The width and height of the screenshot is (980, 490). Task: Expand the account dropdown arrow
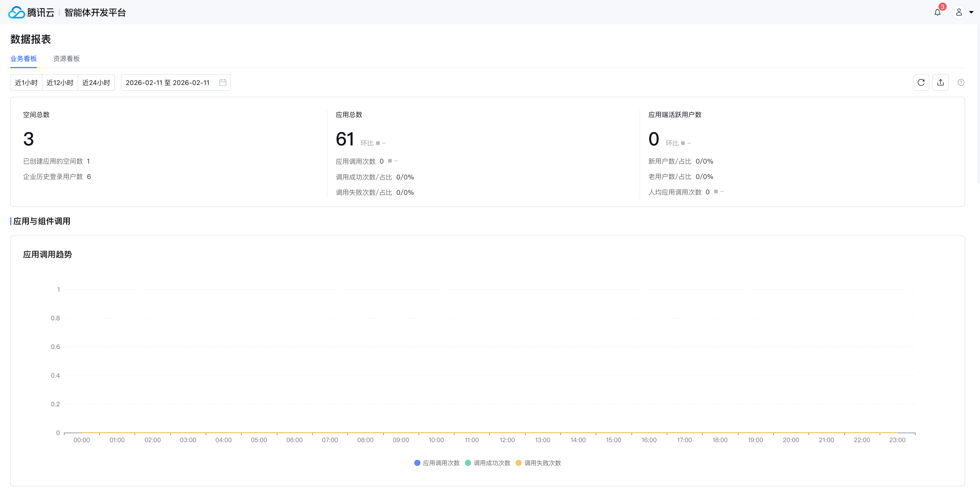(x=971, y=13)
